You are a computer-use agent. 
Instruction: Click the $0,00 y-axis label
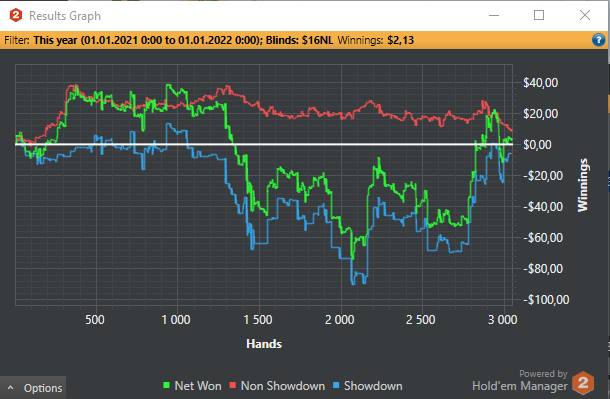click(537, 145)
